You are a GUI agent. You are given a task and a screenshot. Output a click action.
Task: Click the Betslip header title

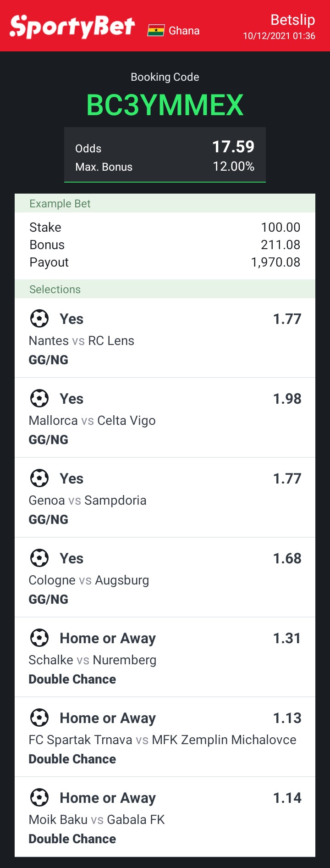tap(292, 20)
